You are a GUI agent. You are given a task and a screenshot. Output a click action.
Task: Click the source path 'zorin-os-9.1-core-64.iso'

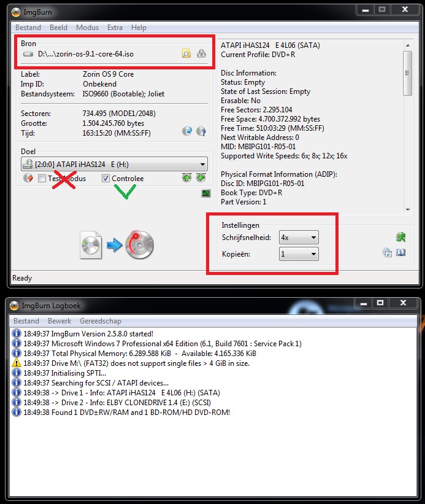[x=86, y=54]
